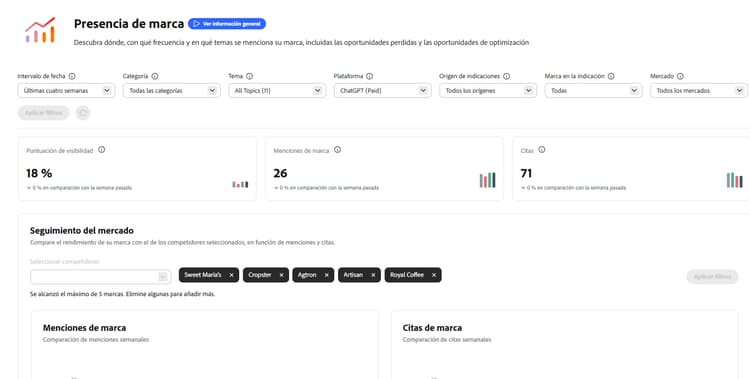The height and width of the screenshot is (379, 750).
Task: Show info icon next to Tema
Action: (249, 76)
